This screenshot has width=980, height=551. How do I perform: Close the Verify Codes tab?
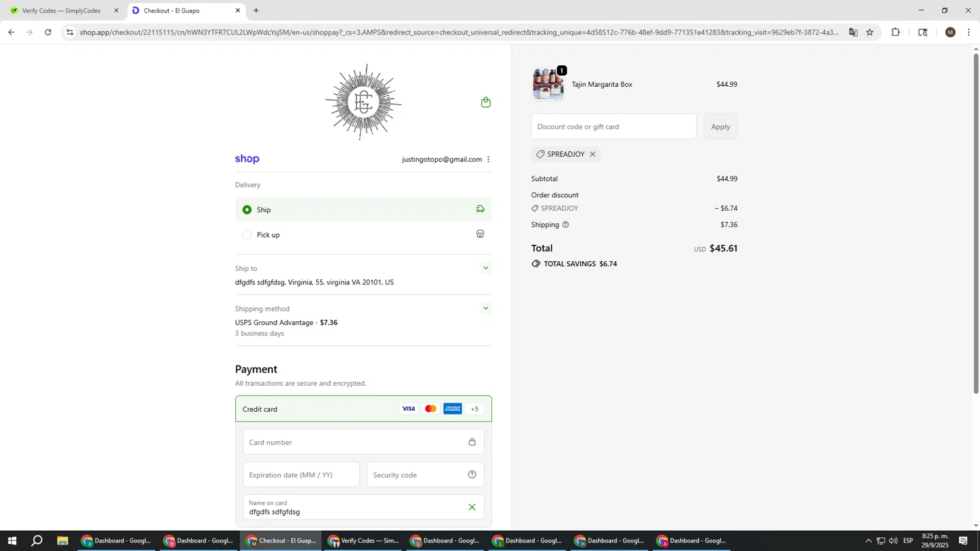[x=116, y=10]
